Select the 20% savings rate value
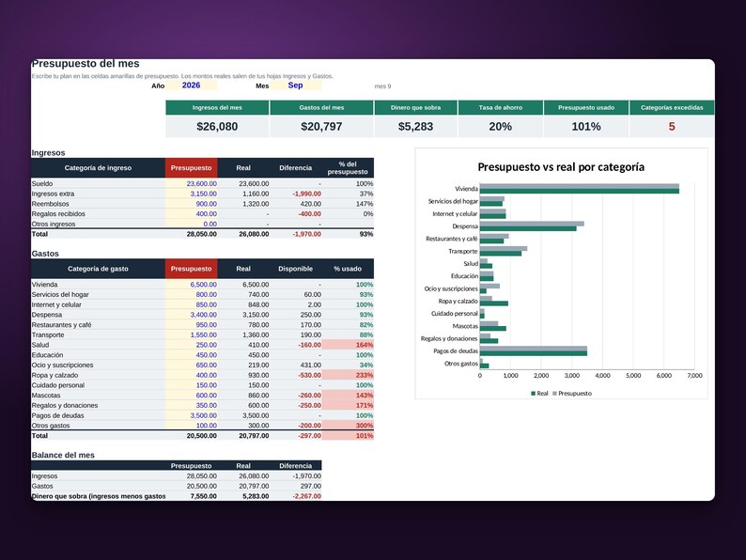746x560 pixels. coord(501,127)
